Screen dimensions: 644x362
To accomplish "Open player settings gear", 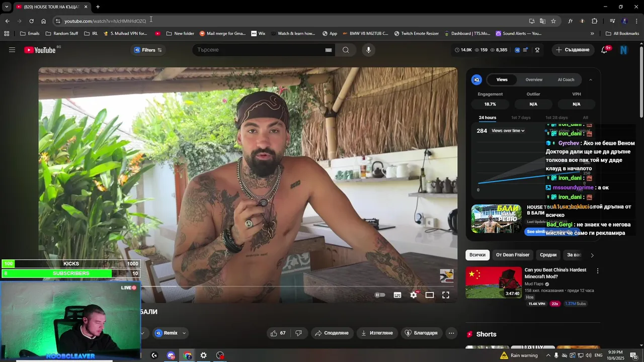I will [414, 295].
